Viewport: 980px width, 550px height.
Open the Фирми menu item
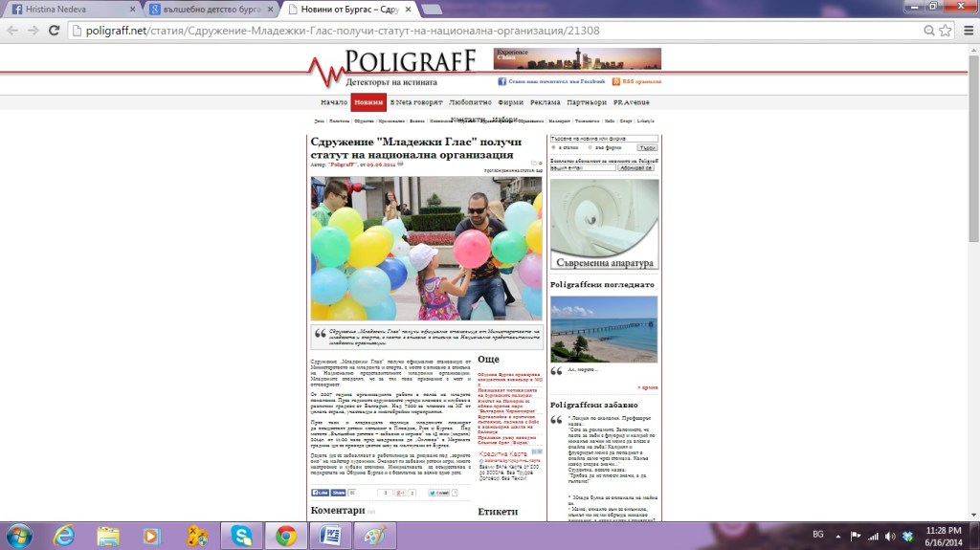click(511, 102)
